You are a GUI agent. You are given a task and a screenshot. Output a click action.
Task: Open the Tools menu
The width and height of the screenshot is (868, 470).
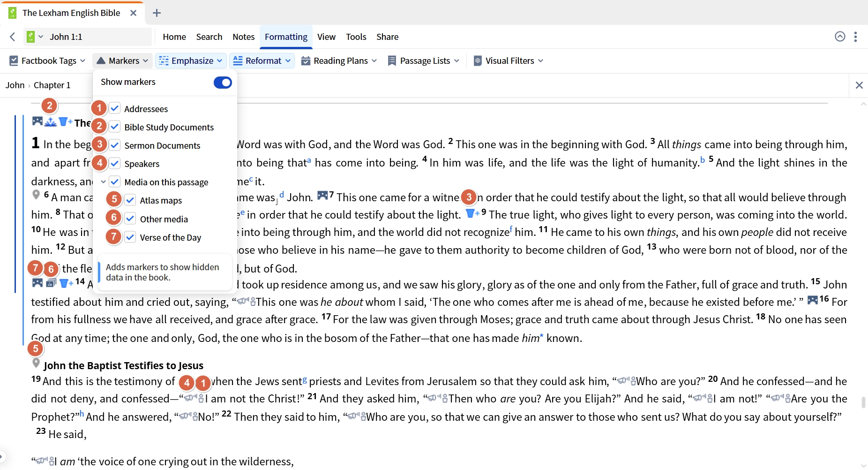pos(356,37)
